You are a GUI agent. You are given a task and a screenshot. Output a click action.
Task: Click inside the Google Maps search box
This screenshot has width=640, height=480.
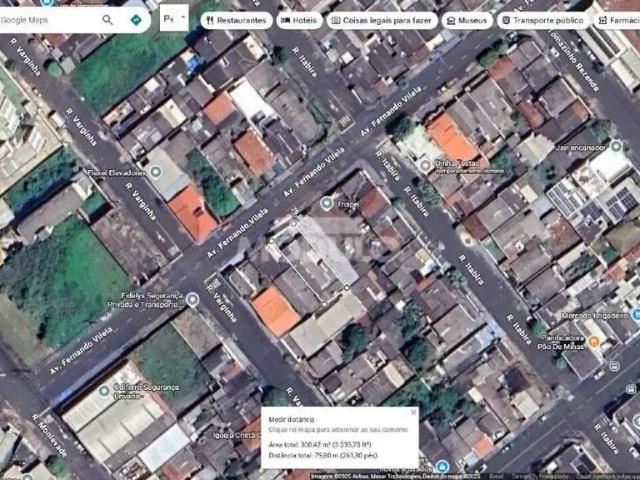point(50,19)
